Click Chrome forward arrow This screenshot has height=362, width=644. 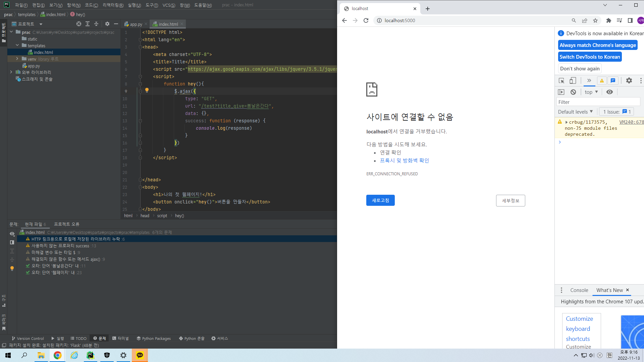(x=355, y=20)
